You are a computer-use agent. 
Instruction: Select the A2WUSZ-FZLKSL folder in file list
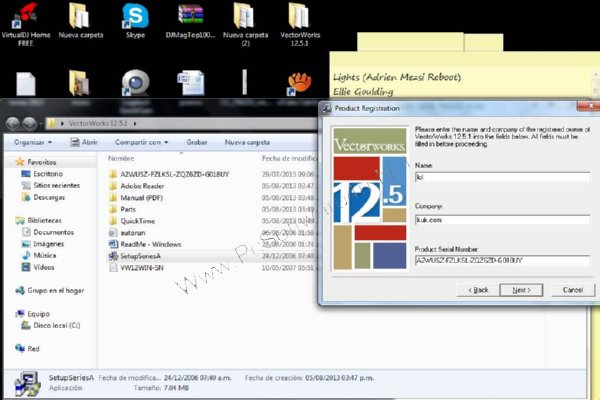point(169,174)
